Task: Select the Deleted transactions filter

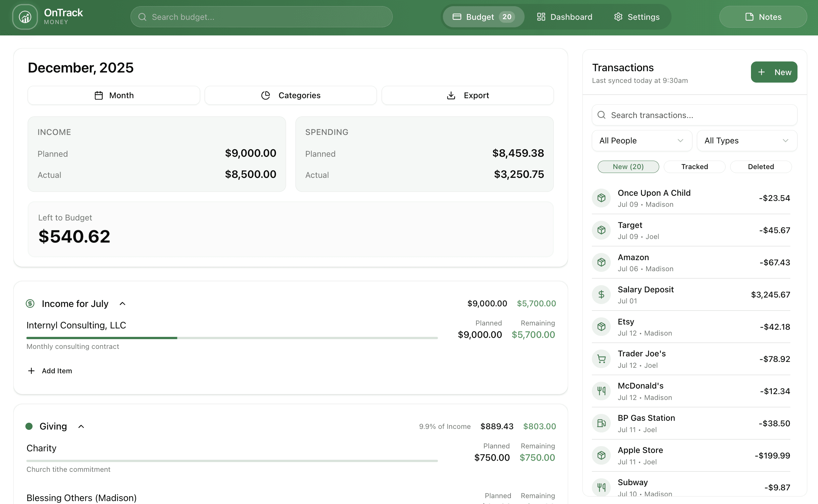Action: [760, 167]
